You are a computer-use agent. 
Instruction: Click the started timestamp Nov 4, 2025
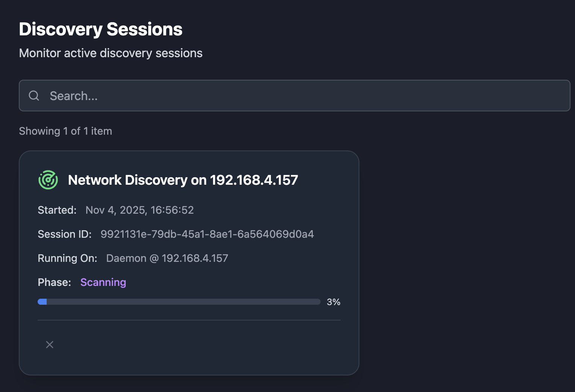140,210
